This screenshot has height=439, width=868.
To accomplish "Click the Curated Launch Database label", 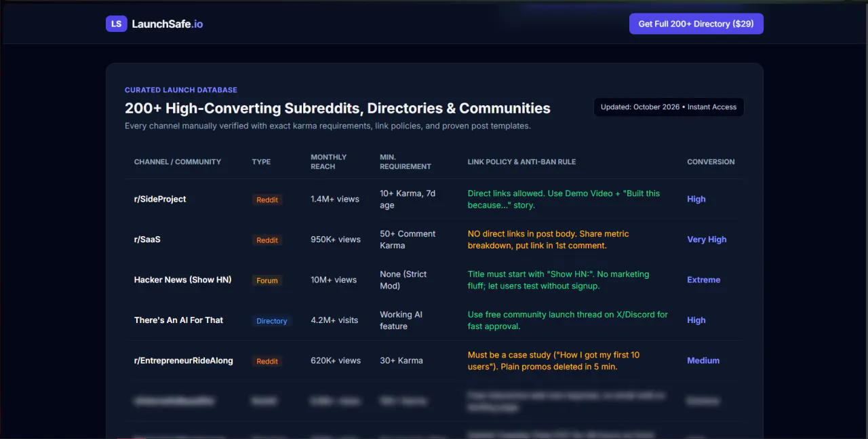I will 181,90.
